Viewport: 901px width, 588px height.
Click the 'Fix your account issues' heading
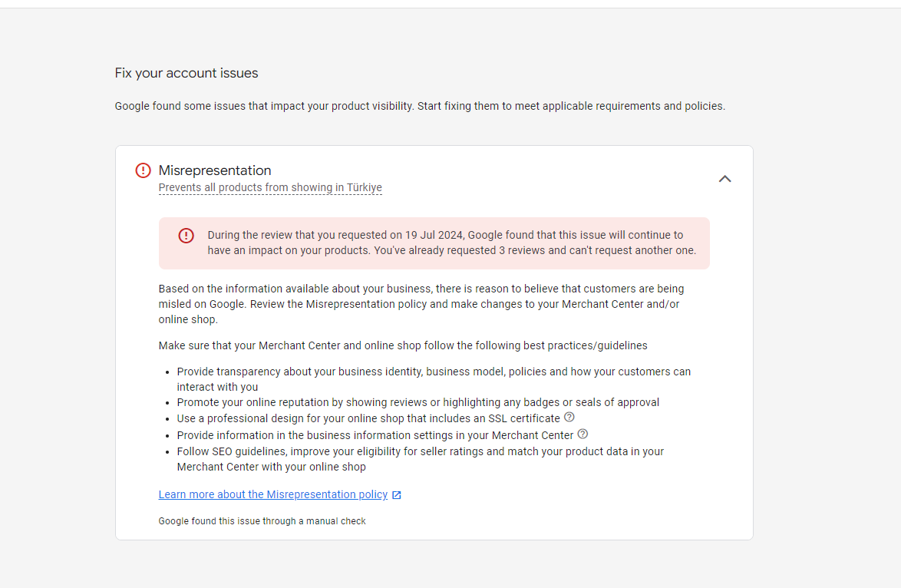(186, 73)
